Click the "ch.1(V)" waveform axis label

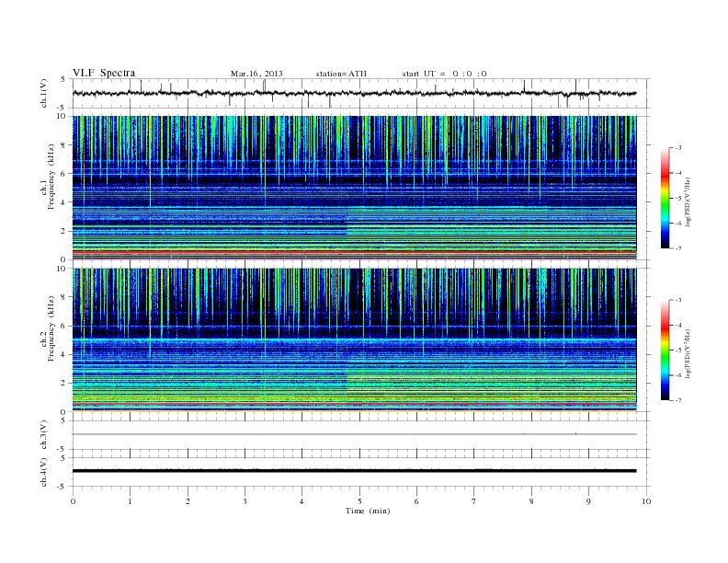coord(44,93)
